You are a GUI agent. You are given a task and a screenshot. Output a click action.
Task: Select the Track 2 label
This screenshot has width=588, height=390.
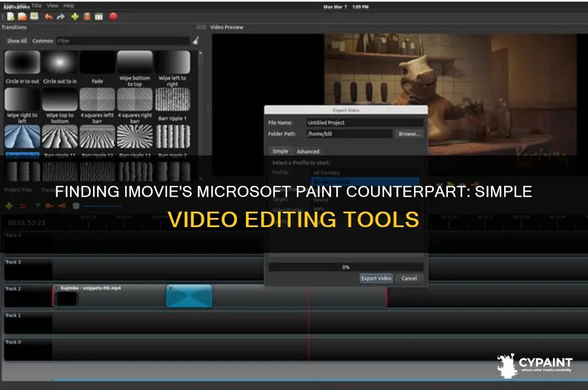click(x=13, y=288)
